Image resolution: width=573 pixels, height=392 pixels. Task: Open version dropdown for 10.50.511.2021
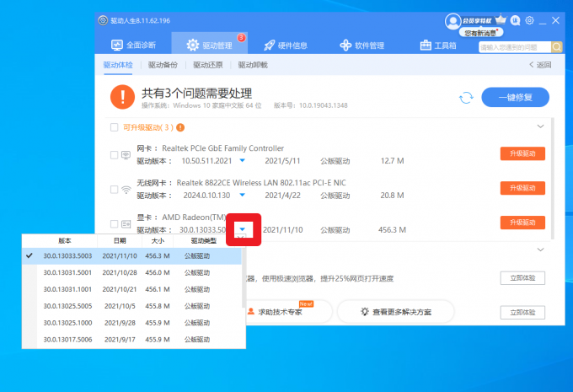click(243, 160)
